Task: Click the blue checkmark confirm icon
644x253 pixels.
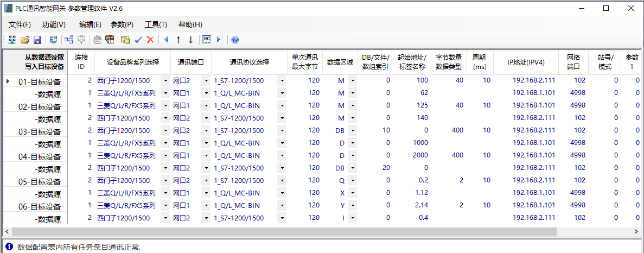Action: [x=138, y=40]
